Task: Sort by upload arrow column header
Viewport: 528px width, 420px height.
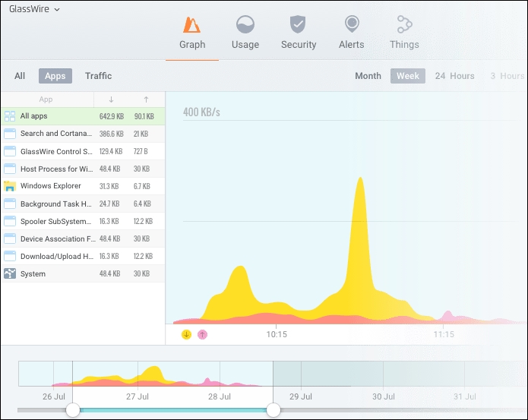Action: pos(146,99)
